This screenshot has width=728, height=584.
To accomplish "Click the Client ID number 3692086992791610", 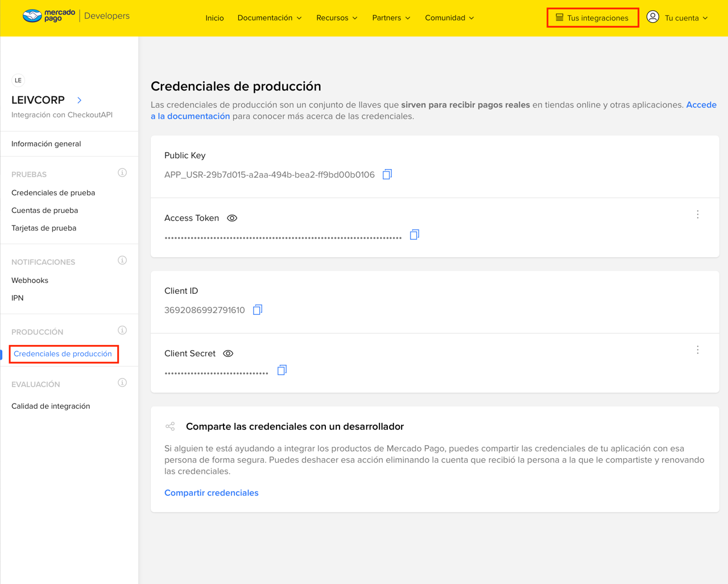I will coord(205,310).
